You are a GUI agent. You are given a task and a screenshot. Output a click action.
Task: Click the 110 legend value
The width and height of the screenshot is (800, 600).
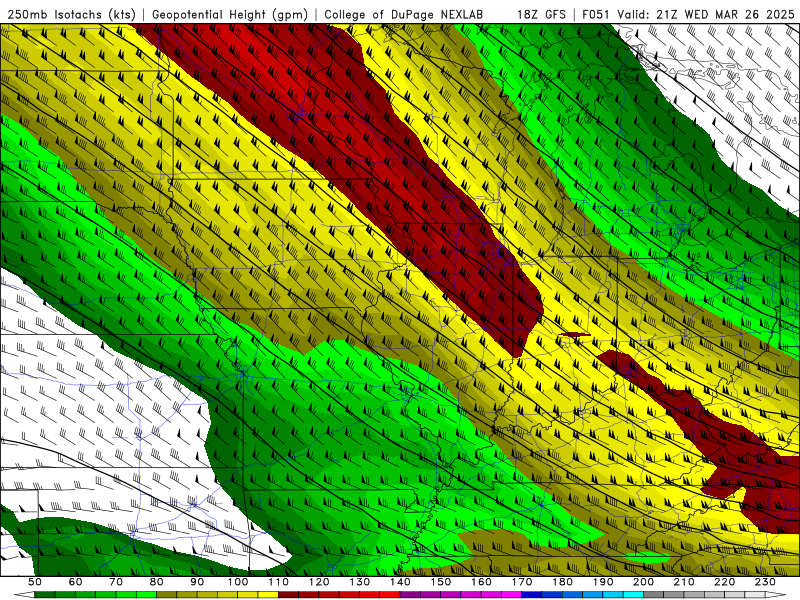pyautogui.click(x=278, y=582)
